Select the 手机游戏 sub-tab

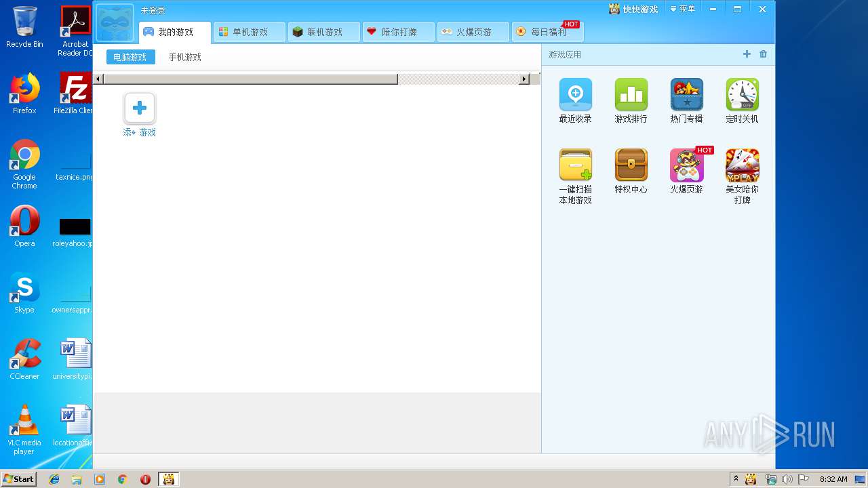click(184, 57)
